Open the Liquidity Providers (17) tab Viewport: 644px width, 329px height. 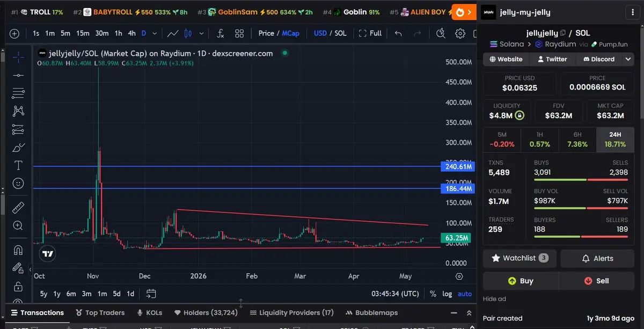[x=291, y=312]
